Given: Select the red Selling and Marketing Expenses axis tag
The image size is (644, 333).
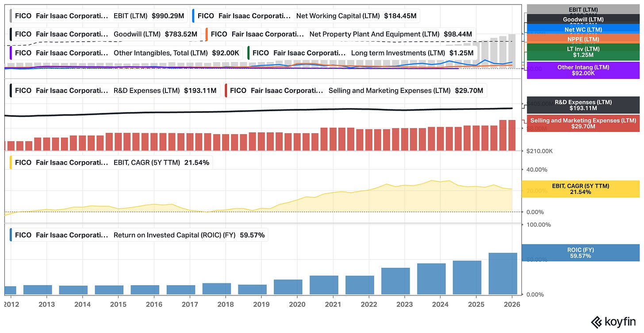Looking at the screenshot, I should 583,123.
